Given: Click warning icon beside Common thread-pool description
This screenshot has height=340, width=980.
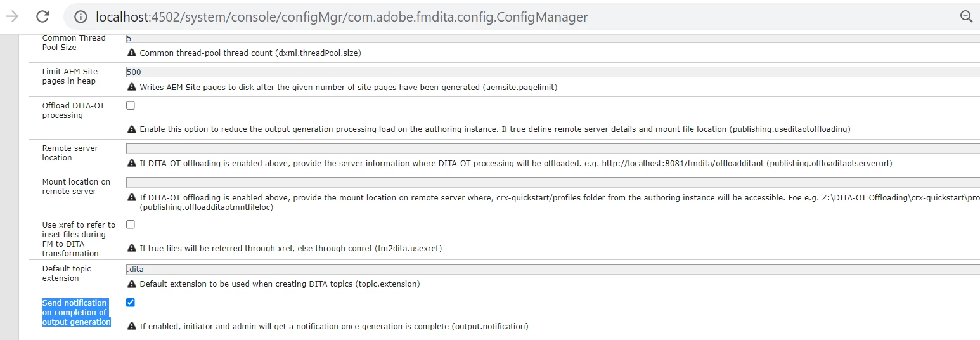Looking at the screenshot, I should click(x=132, y=53).
